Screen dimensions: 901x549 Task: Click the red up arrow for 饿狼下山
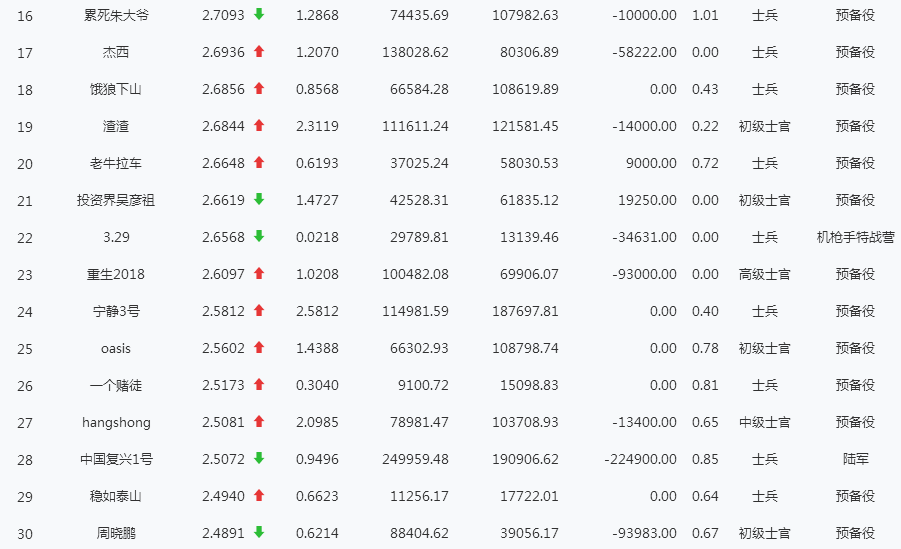coord(259,89)
